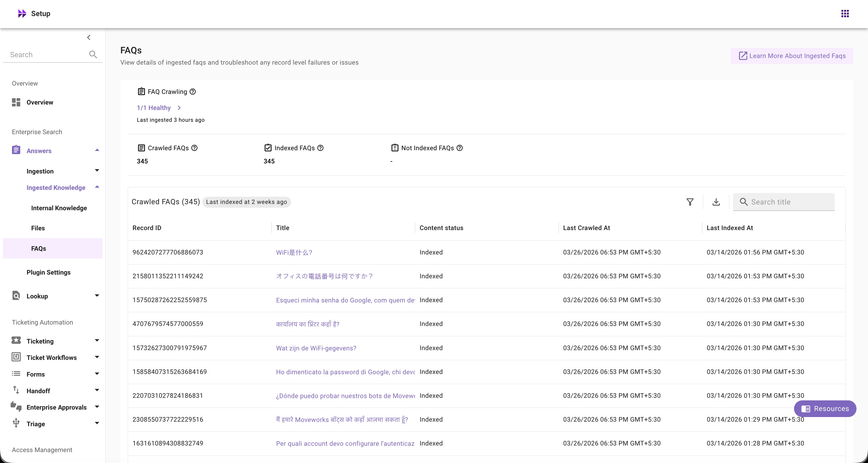The height and width of the screenshot is (463, 868).
Task: Collapse the sidebar using the arrow
Action: point(89,37)
